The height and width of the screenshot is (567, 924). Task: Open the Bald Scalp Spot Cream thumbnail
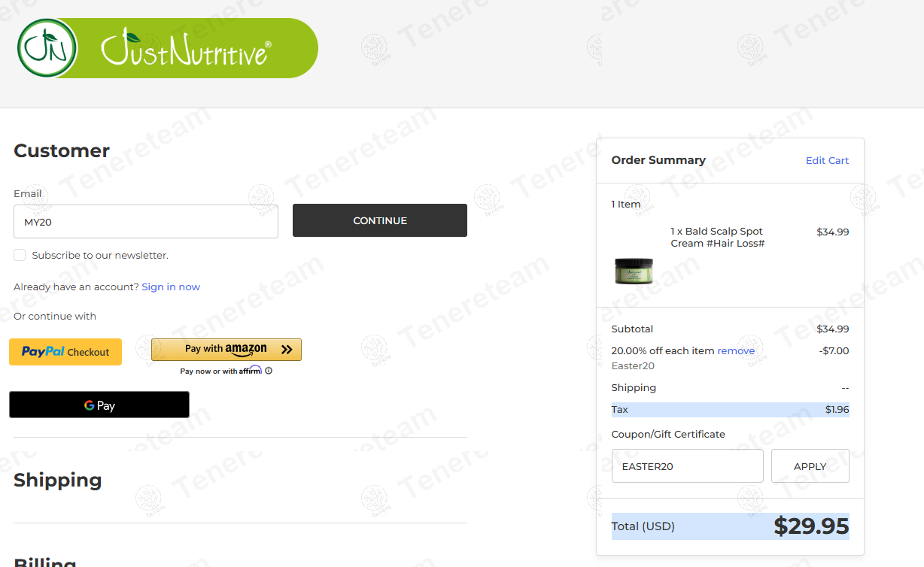pyautogui.click(x=634, y=271)
